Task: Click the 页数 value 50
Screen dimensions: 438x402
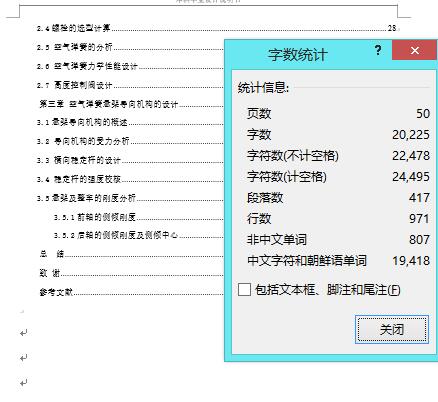Action: click(423, 114)
